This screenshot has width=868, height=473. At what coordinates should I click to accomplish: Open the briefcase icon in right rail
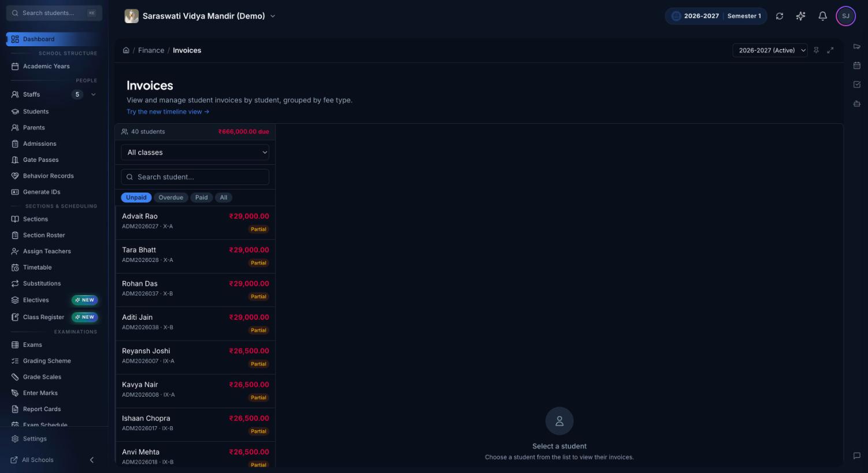pyautogui.click(x=857, y=104)
